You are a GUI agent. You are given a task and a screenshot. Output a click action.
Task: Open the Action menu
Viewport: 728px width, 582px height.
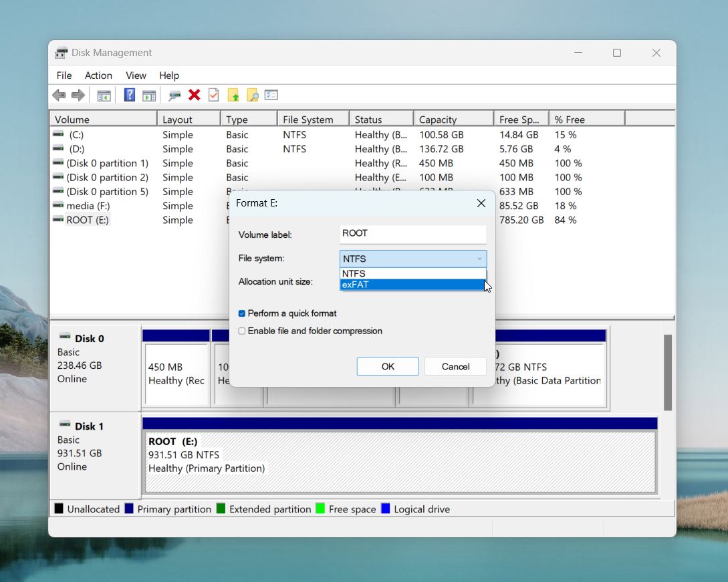(98, 76)
